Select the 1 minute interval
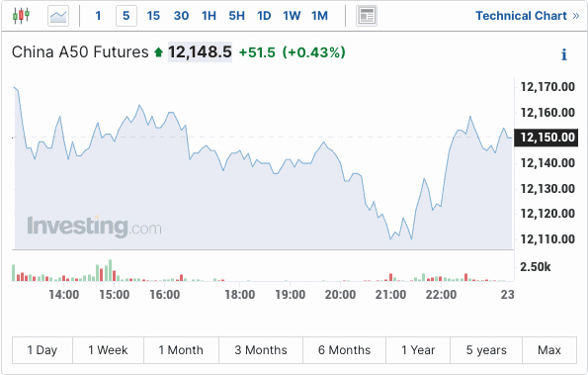Screen dimensions: 588x375 click(x=98, y=16)
